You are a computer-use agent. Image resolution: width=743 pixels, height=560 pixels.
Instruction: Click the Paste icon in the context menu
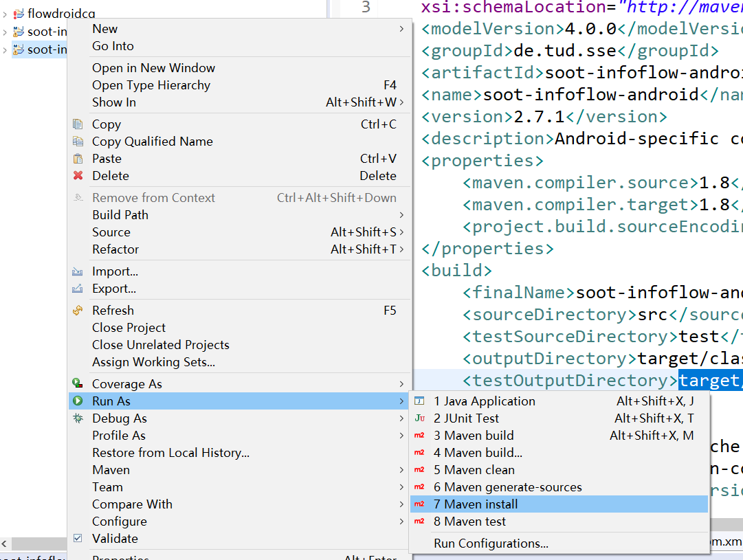[x=77, y=158]
